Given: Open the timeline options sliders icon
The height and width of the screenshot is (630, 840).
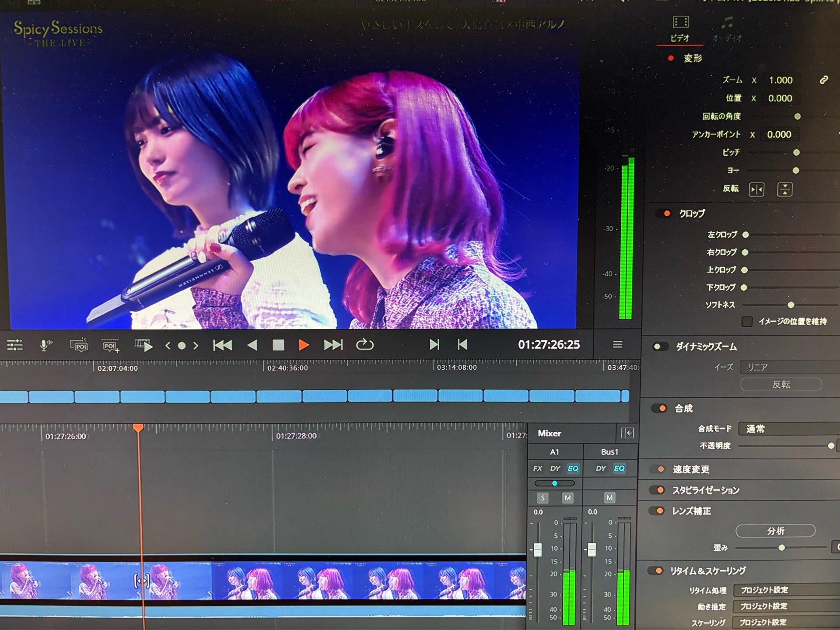Looking at the screenshot, I should click(x=15, y=345).
